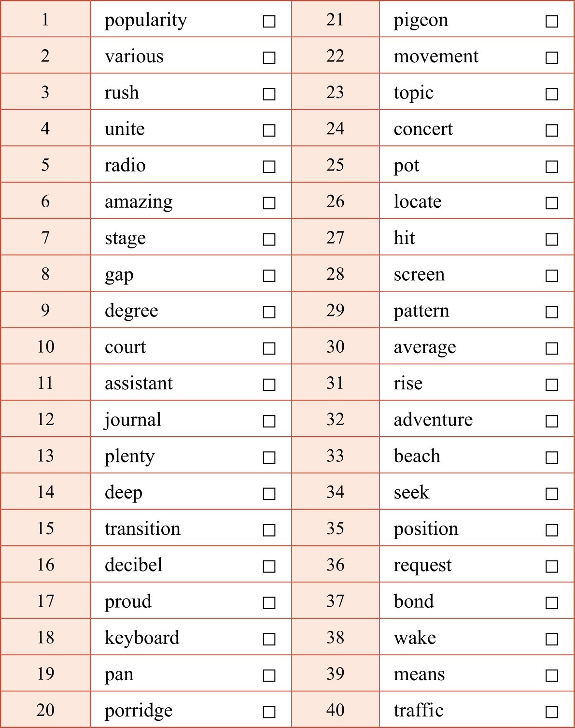Tick the checkbox for screen
Viewport: 575px width, 728px height.
point(552,276)
